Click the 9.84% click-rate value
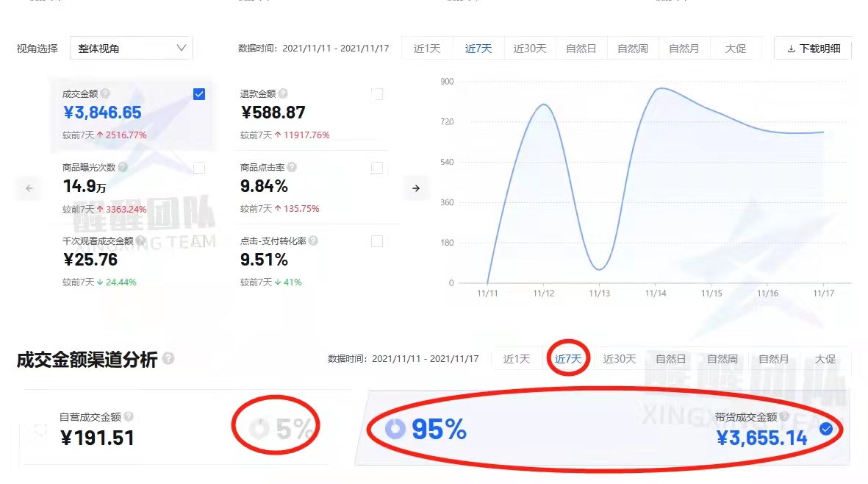 (264, 186)
